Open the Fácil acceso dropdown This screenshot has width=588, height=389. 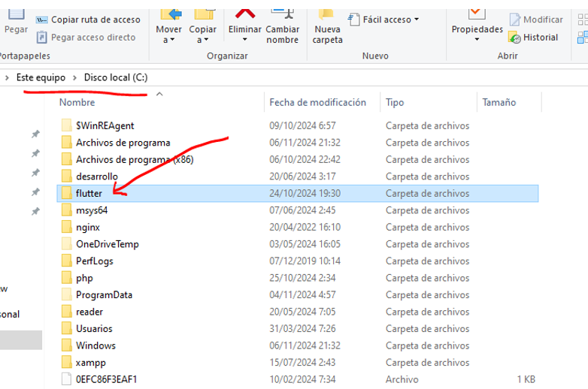pos(383,20)
